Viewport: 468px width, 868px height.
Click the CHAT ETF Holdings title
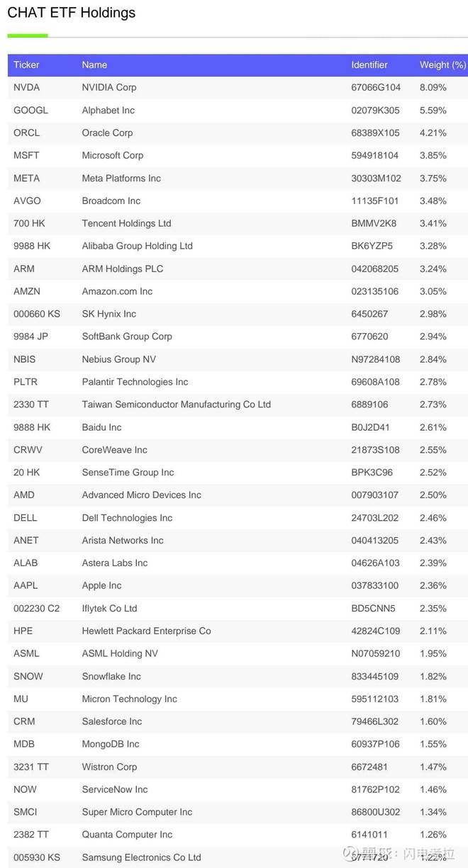tap(71, 13)
